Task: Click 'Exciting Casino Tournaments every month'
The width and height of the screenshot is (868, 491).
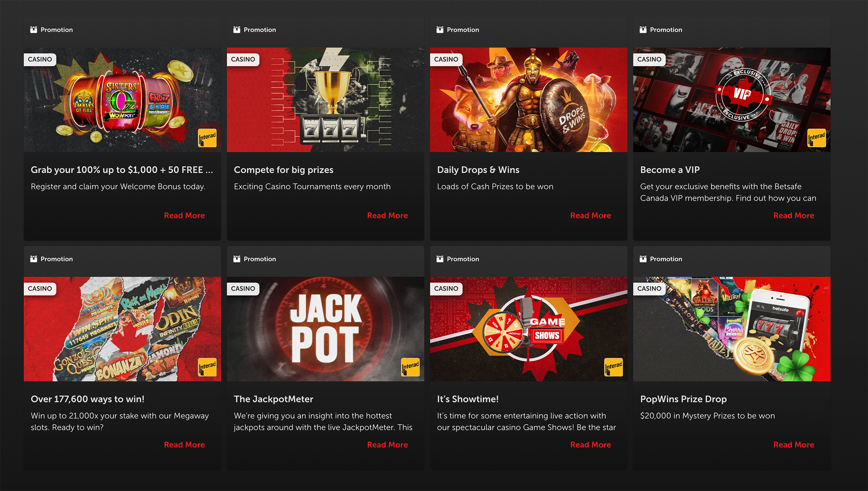Action: click(x=312, y=187)
